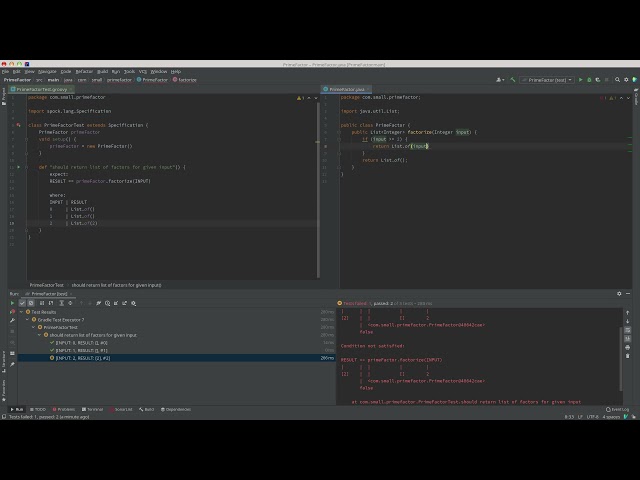Open the SonarLint tool window
640x480 pixels.
click(x=121, y=409)
